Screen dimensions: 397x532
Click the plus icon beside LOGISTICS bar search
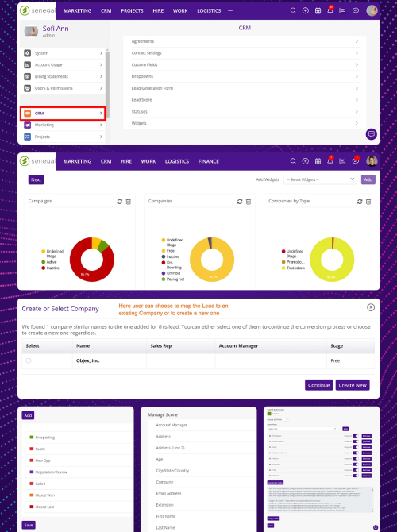click(x=306, y=11)
